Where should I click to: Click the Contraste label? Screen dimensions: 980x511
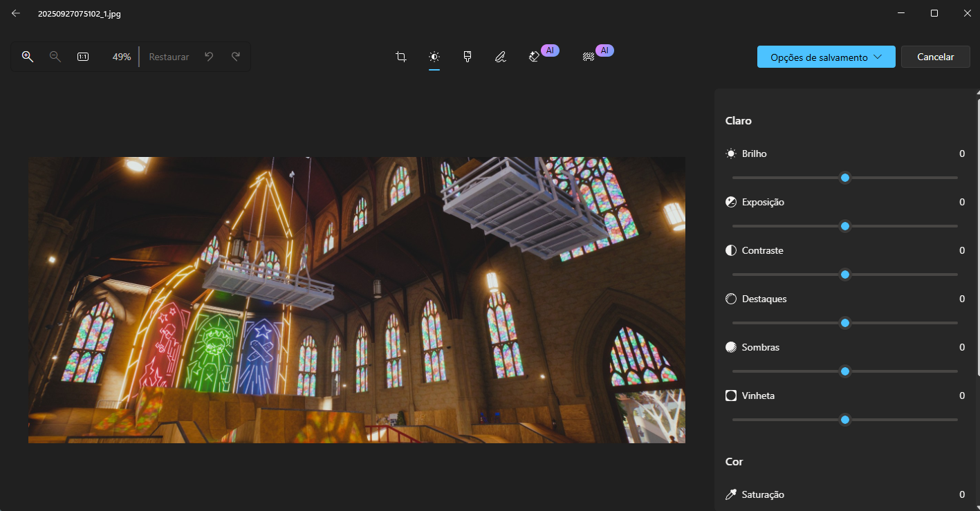(x=763, y=250)
